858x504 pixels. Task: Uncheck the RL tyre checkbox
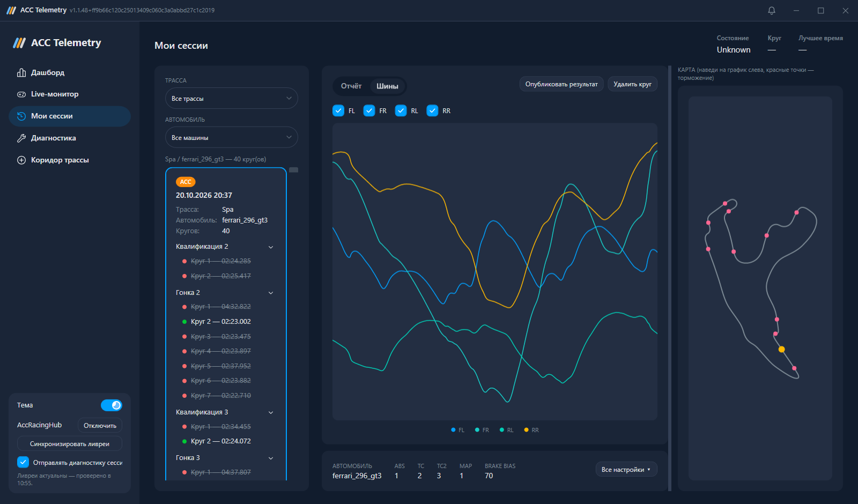[x=401, y=110]
